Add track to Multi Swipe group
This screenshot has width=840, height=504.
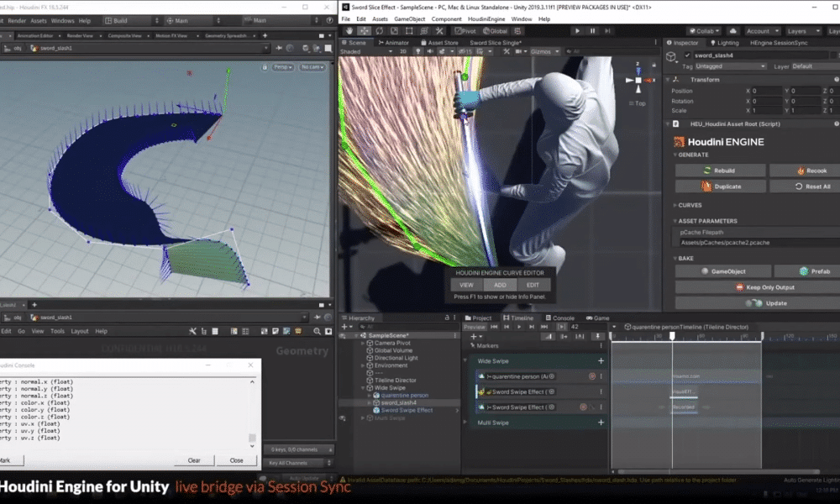pyautogui.click(x=601, y=423)
